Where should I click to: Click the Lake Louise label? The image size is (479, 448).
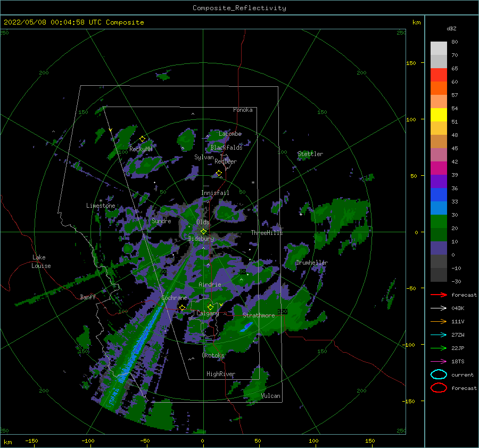[41, 262]
